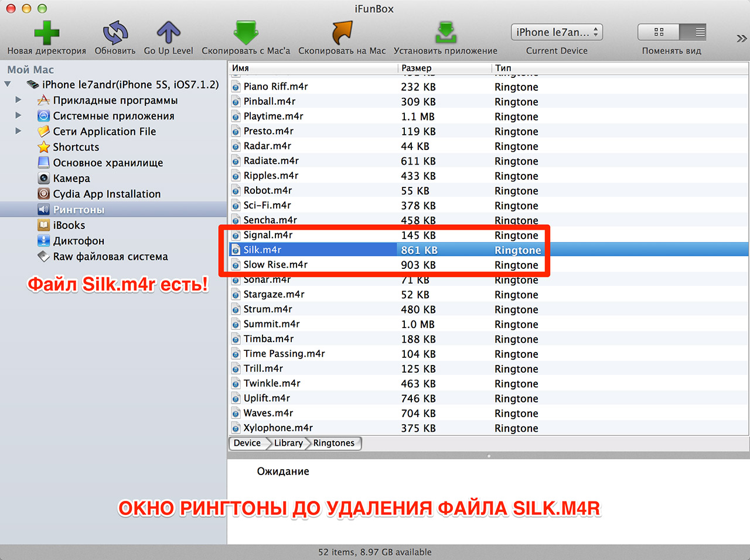Go to Library breadcrumb
The image size is (750, 560).
click(x=288, y=443)
